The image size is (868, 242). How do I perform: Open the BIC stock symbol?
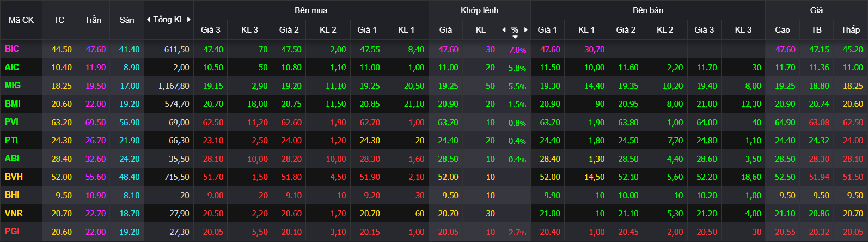tap(12, 49)
